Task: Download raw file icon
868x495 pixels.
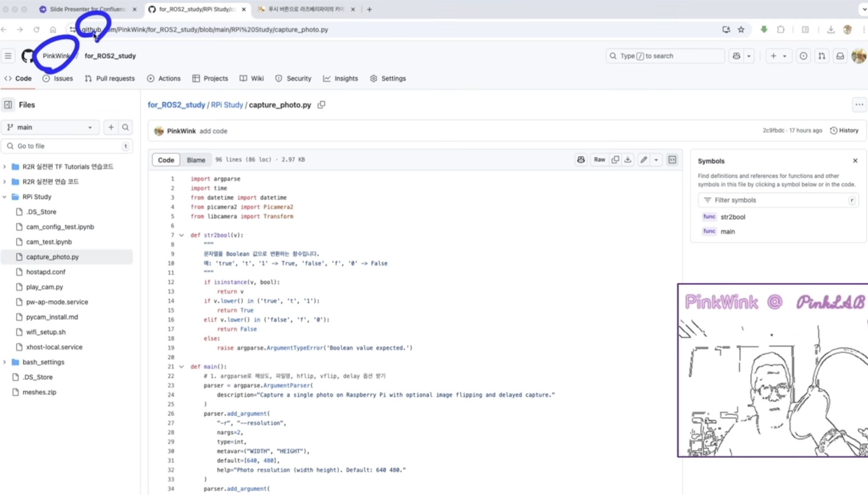Action: tap(628, 160)
